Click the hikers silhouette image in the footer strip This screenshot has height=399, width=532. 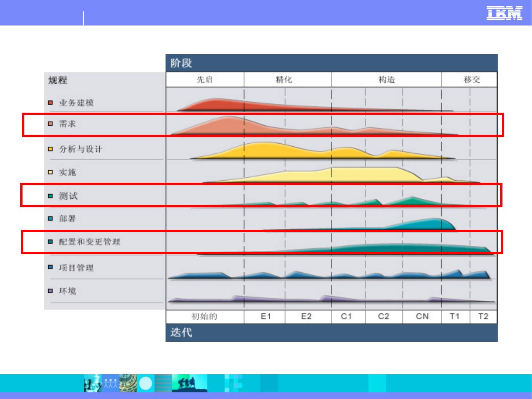coord(189,383)
